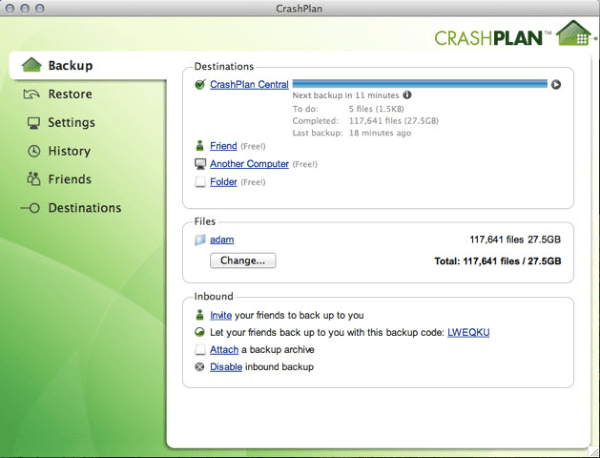
Task: Click the Folder destination link
Action: point(223,182)
